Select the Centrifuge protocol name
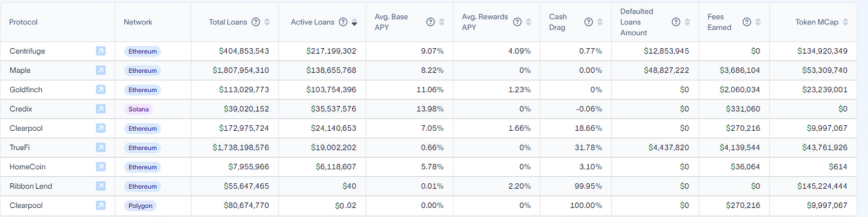 28,51
